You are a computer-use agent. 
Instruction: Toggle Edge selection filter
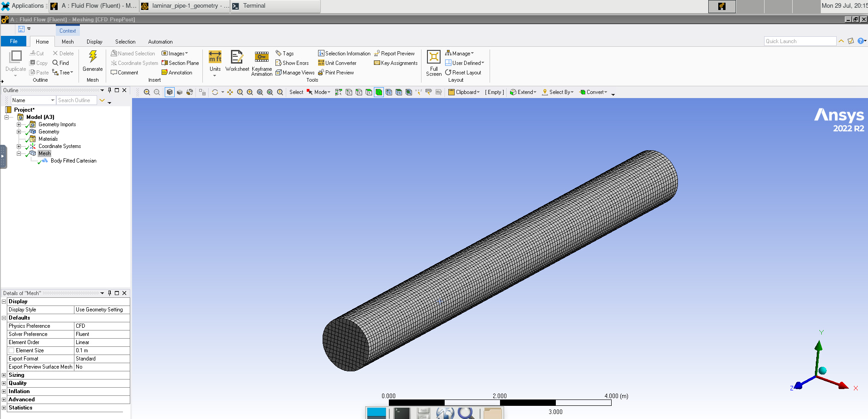[x=359, y=92]
